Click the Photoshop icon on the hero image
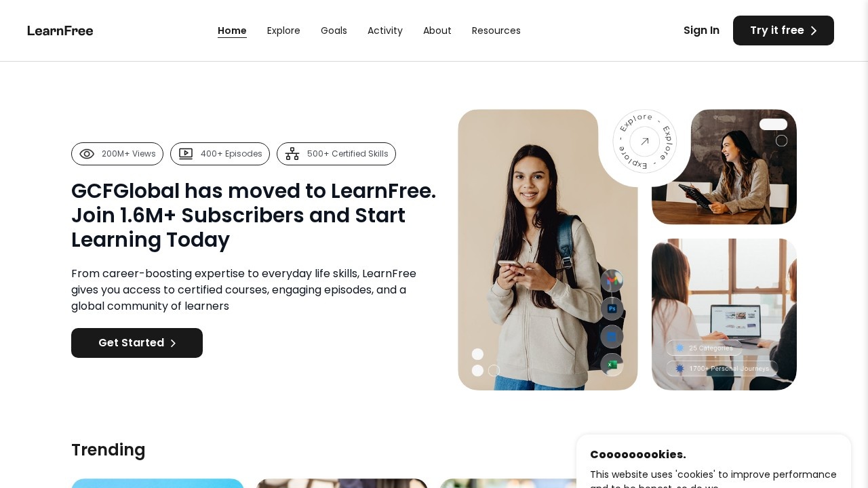The image size is (868, 488). click(612, 308)
